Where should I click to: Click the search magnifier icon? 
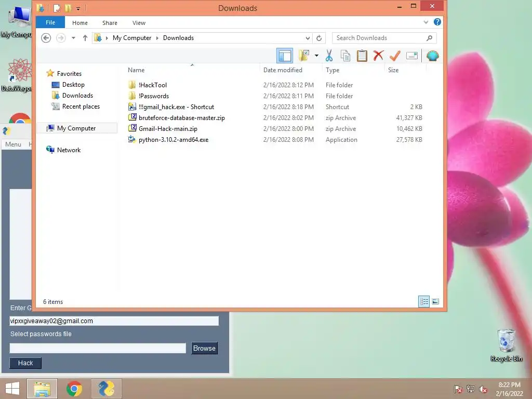(x=429, y=38)
